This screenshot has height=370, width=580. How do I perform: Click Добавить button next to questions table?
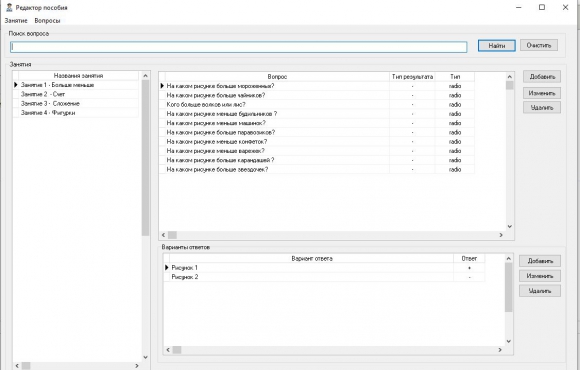(x=542, y=77)
